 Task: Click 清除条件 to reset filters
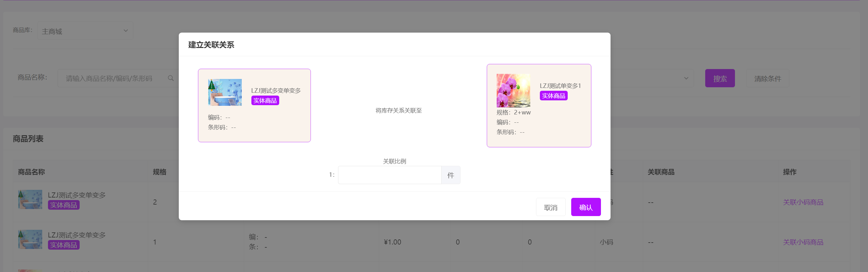pos(767,78)
